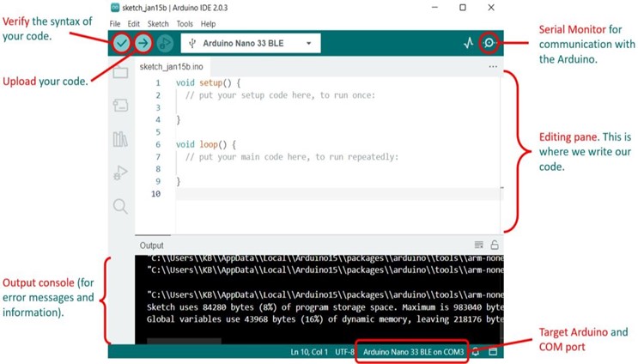Open Library Manager in the sidebar

tap(120, 139)
